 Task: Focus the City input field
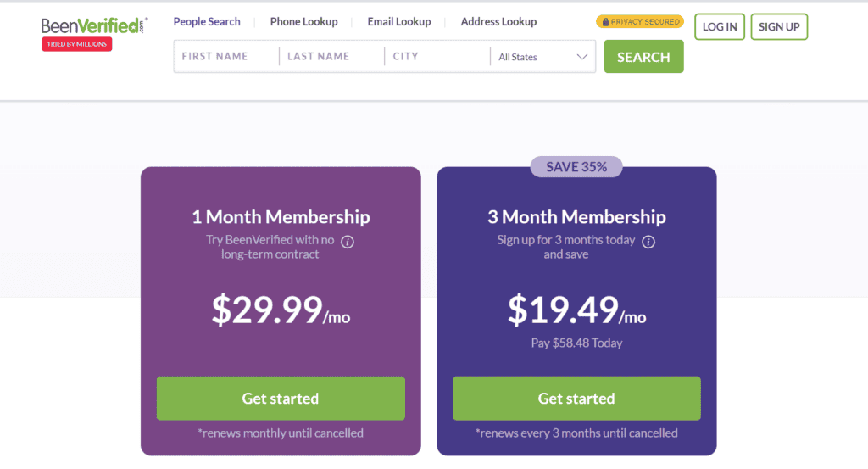pos(437,57)
